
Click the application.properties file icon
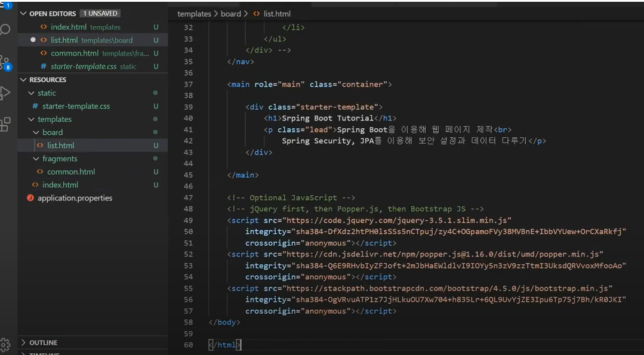[30, 198]
